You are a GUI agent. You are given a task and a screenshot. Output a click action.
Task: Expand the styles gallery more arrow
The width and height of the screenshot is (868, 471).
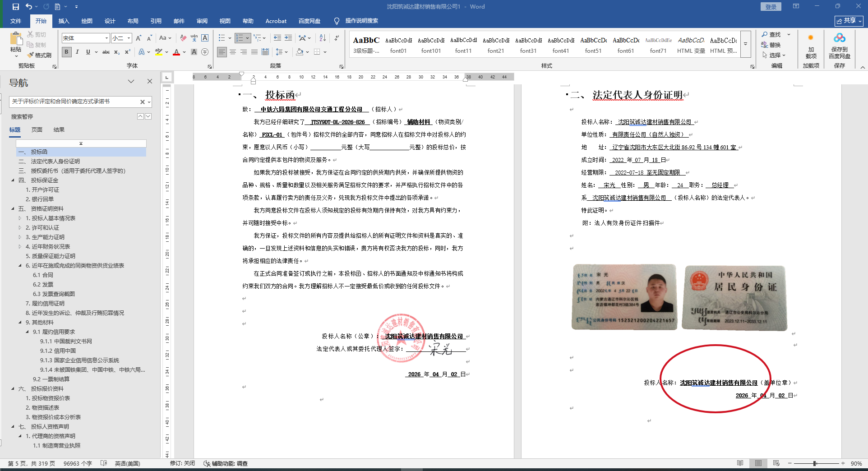pos(746,44)
